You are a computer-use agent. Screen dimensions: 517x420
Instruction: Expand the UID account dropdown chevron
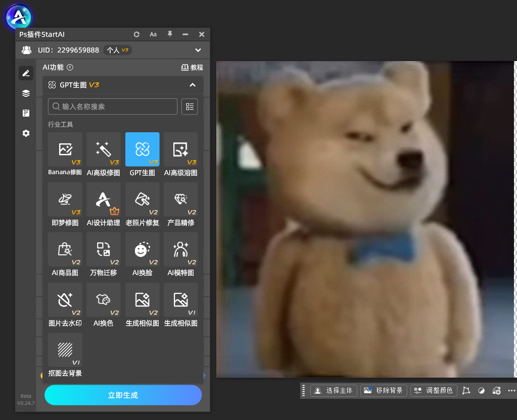coord(198,50)
